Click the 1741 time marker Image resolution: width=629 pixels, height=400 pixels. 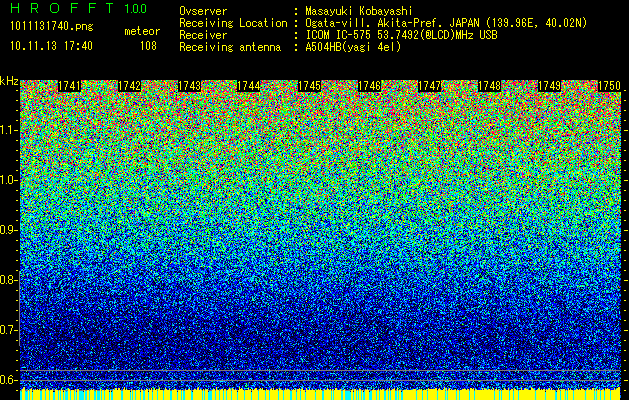pyautogui.click(x=69, y=86)
